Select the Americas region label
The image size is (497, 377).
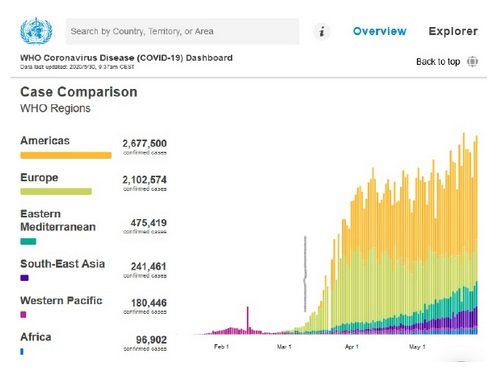pyautogui.click(x=45, y=141)
